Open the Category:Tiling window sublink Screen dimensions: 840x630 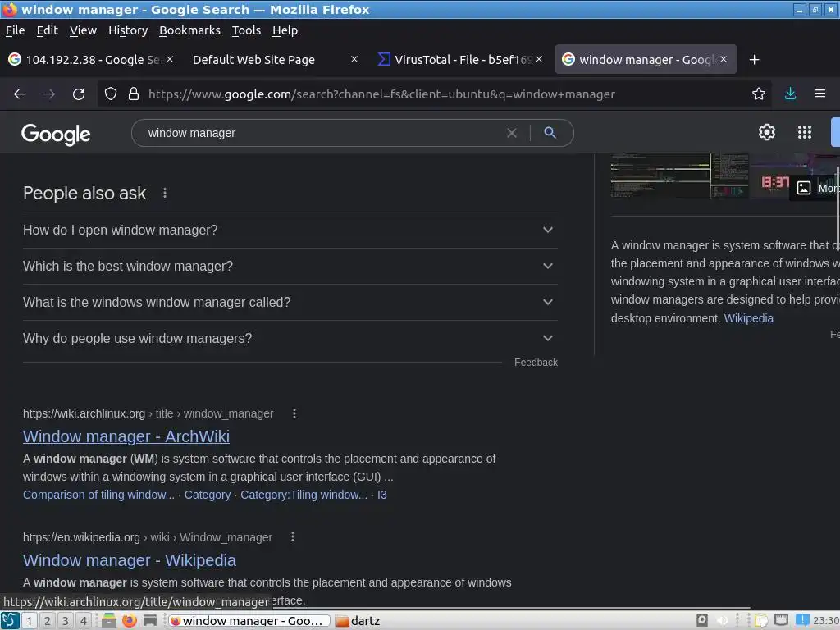[304, 495]
